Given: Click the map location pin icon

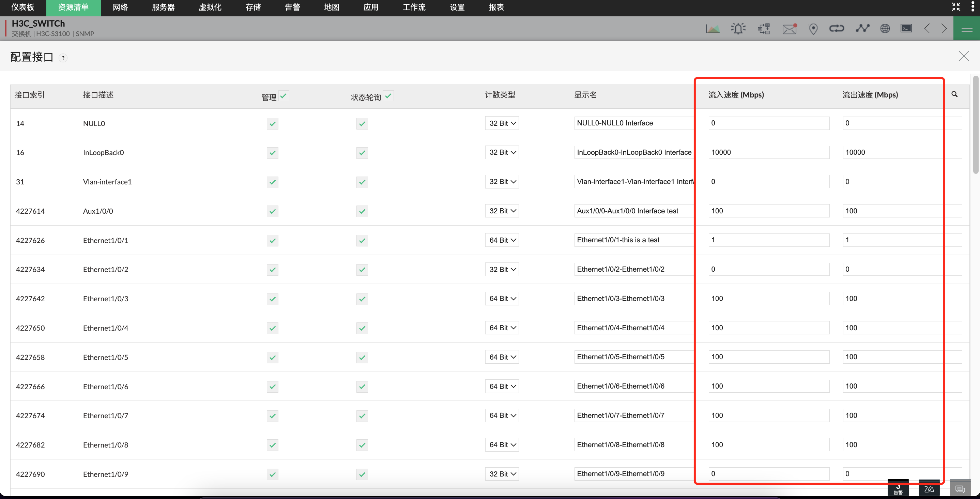Looking at the screenshot, I should (813, 29).
